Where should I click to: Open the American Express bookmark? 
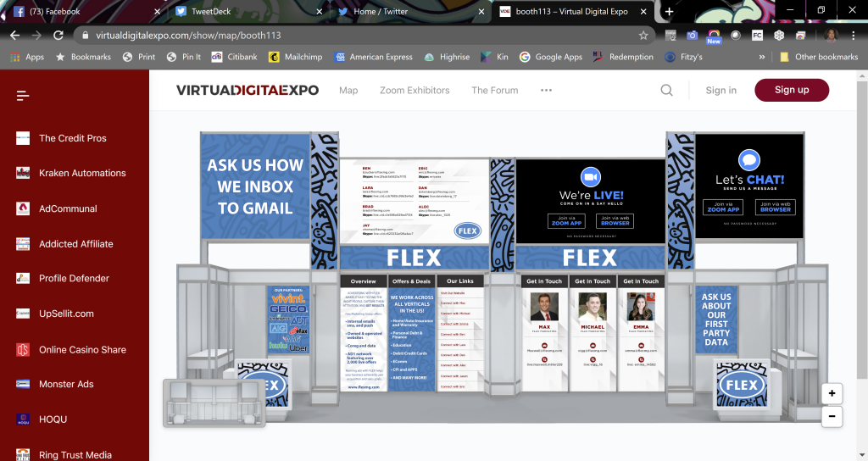click(374, 57)
